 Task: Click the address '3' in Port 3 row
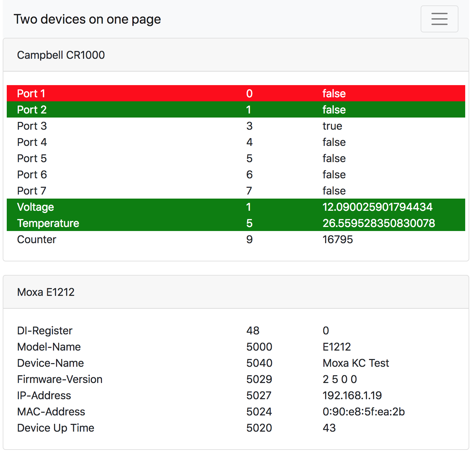pos(249,126)
